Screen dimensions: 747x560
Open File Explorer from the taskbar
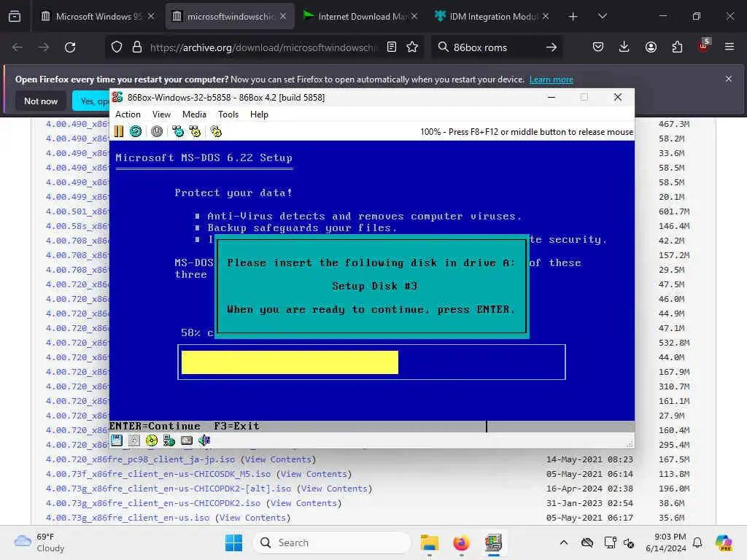(430, 542)
